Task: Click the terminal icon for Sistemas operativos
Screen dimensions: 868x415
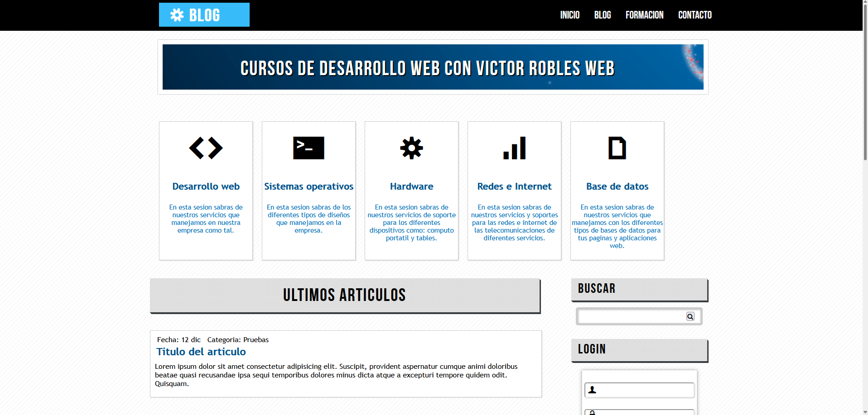Action: point(309,148)
